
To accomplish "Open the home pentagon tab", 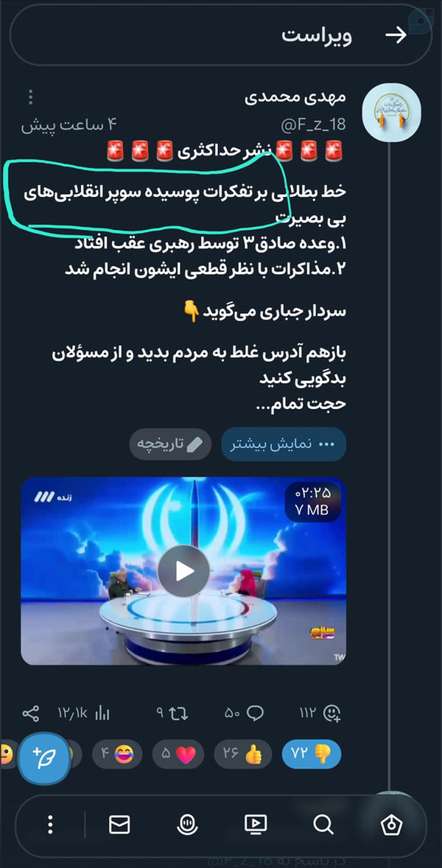I will pos(392,825).
